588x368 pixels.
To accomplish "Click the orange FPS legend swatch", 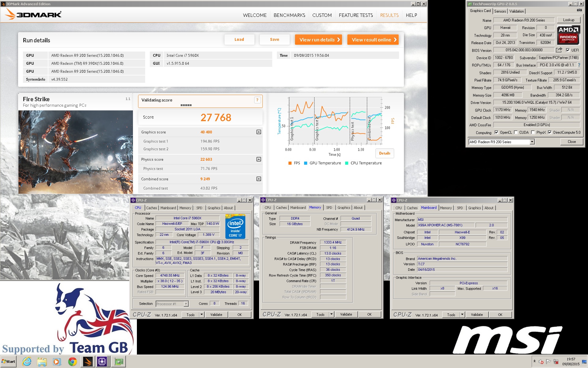I will click(290, 163).
